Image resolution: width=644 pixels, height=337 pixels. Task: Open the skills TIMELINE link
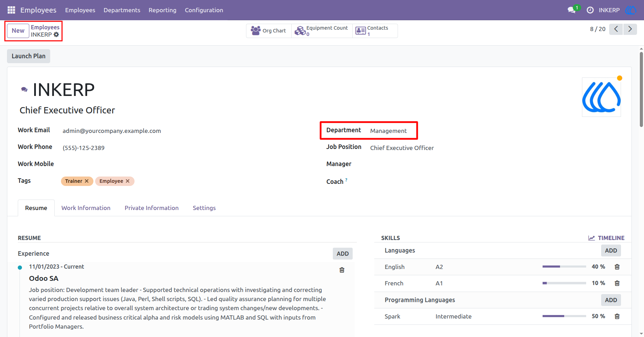pyautogui.click(x=606, y=238)
